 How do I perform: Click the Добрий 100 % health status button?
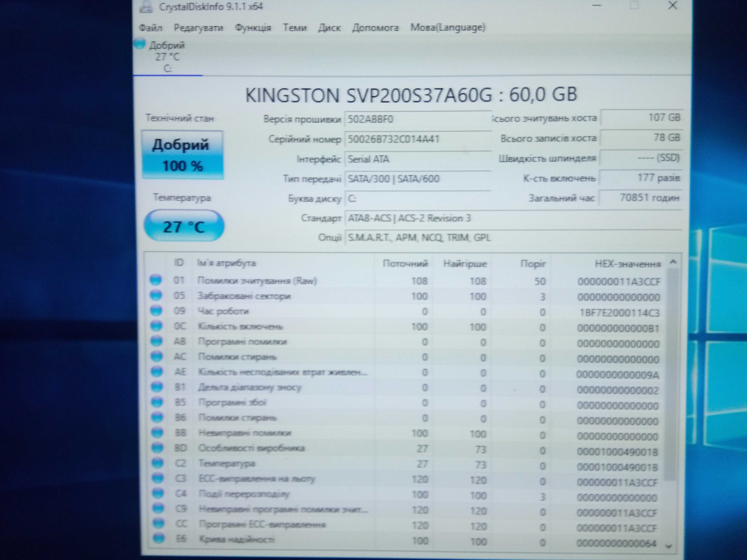pyautogui.click(x=182, y=155)
